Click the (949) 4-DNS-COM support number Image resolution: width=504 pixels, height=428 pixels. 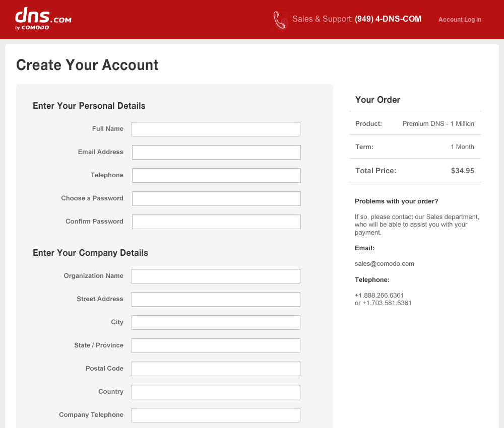[x=388, y=19]
